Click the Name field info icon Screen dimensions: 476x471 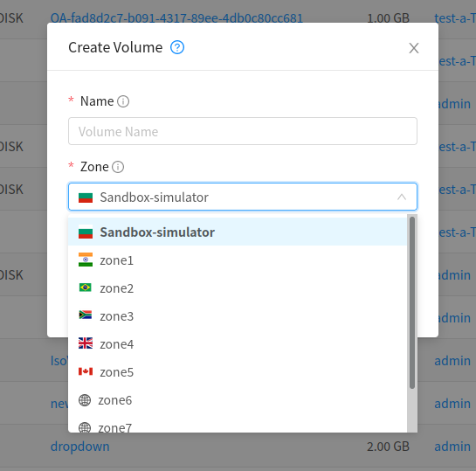pyautogui.click(x=123, y=101)
